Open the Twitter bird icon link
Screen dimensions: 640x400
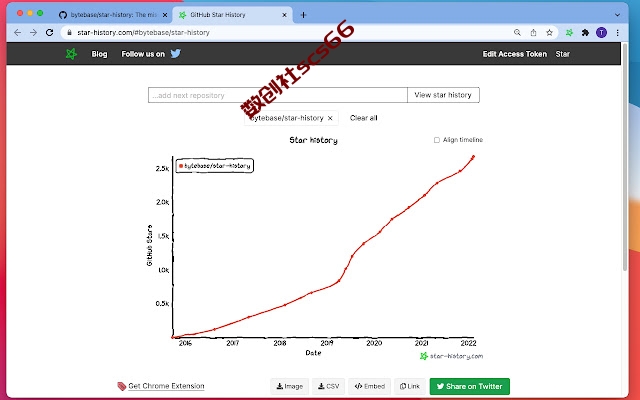point(176,53)
